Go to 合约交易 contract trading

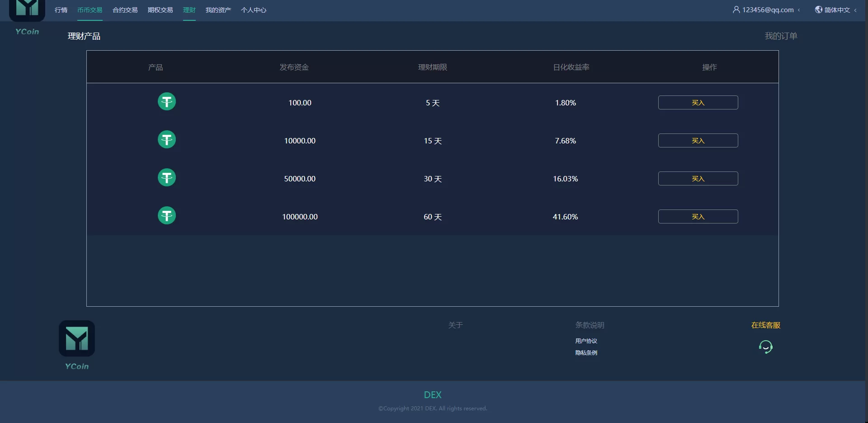pyautogui.click(x=125, y=10)
